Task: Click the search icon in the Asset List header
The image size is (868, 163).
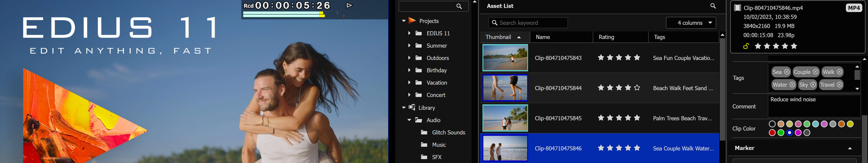Action: pos(713,6)
